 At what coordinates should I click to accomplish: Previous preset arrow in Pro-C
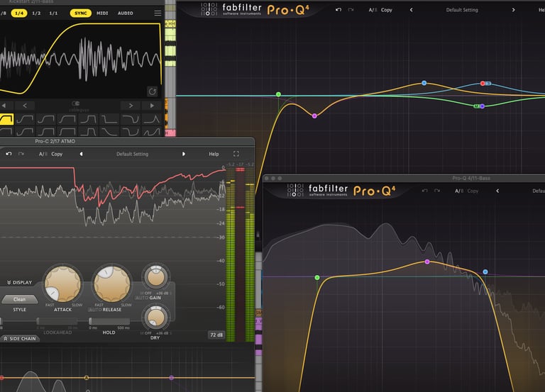click(x=81, y=154)
